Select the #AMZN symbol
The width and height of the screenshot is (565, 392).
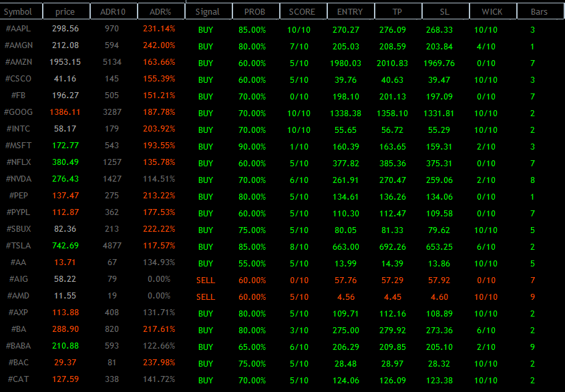tap(19, 61)
